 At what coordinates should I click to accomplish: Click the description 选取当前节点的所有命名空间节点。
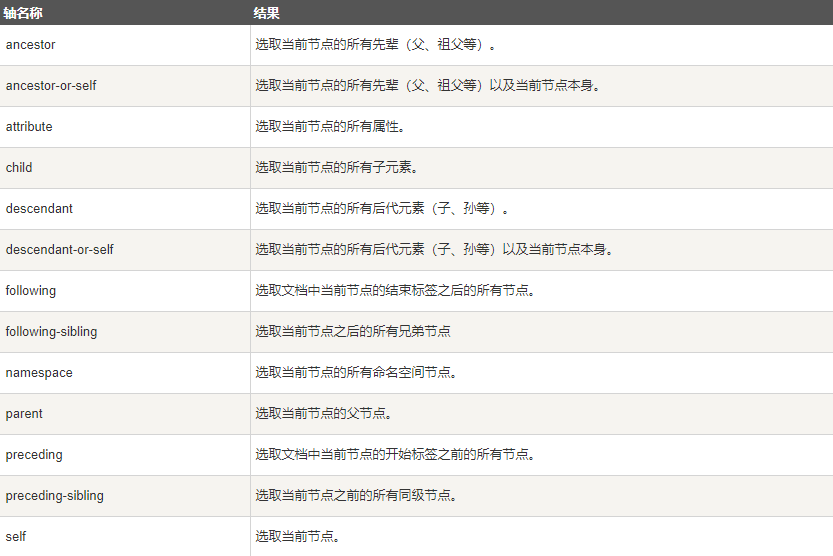coord(356,373)
